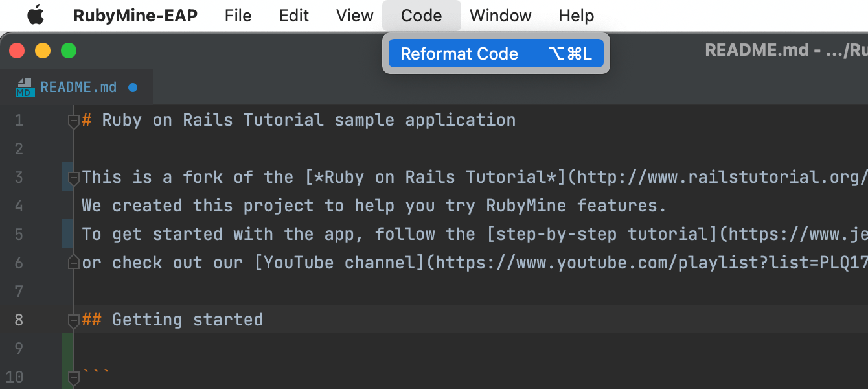Open the Help menu
The height and width of the screenshot is (389, 868).
pos(577,16)
